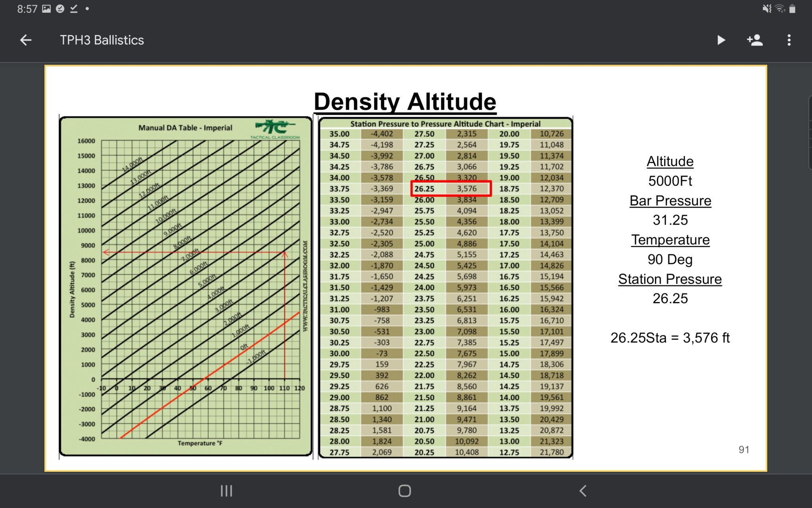Tap the highlighted 26.25 pressure cell
Screen dimensions: 812x508
(x=425, y=189)
